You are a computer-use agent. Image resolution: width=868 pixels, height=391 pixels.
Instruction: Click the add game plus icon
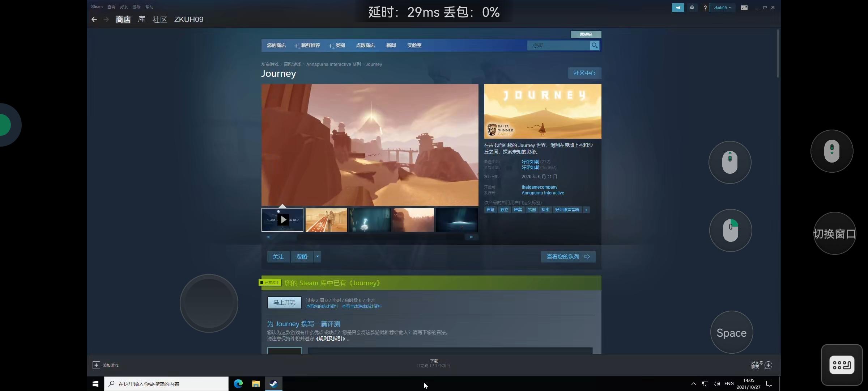pos(96,365)
